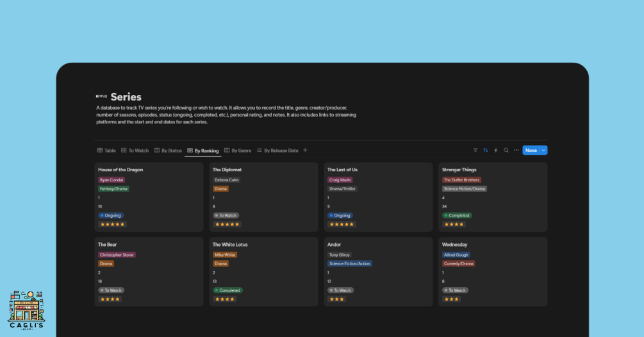Switch to the Table view tab
Screen dimensions: 644x337
point(106,151)
